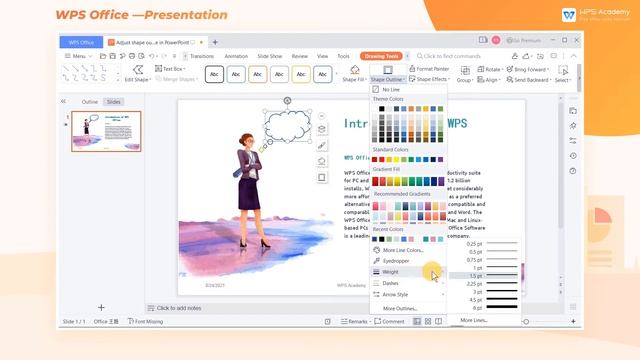Expand the Arrow Style submenu

[408, 294]
